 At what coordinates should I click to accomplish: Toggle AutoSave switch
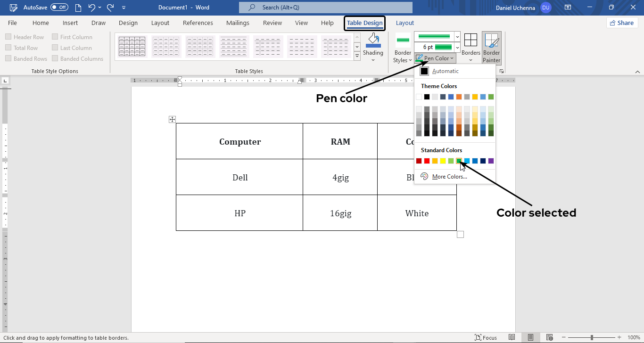tap(59, 8)
